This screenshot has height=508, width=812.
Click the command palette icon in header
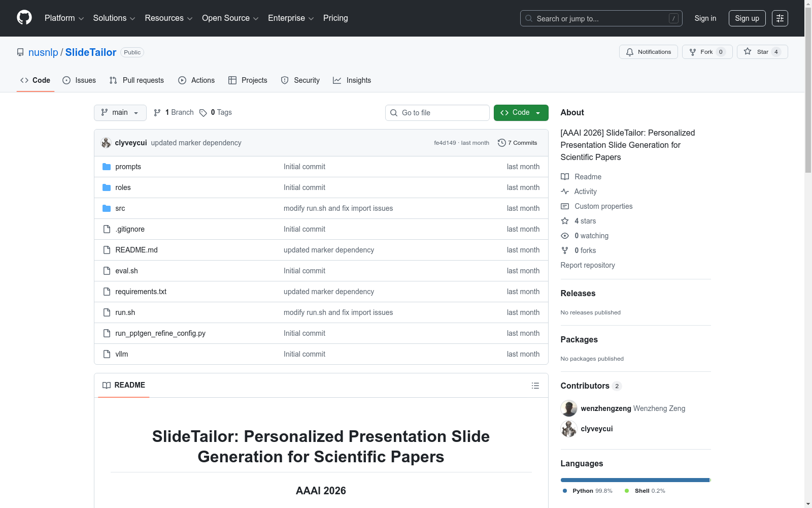tap(780, 18)
